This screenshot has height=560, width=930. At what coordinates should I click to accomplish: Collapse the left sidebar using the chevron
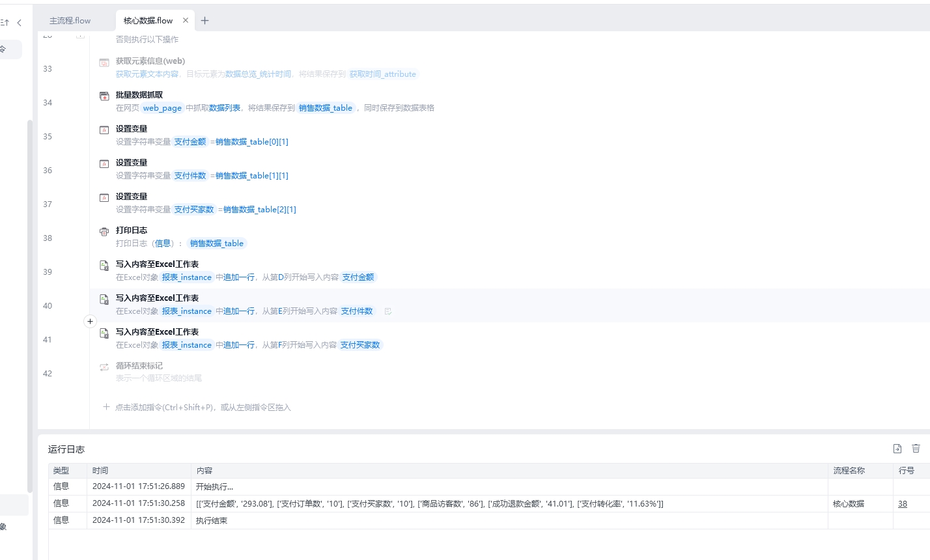point(20,23)
